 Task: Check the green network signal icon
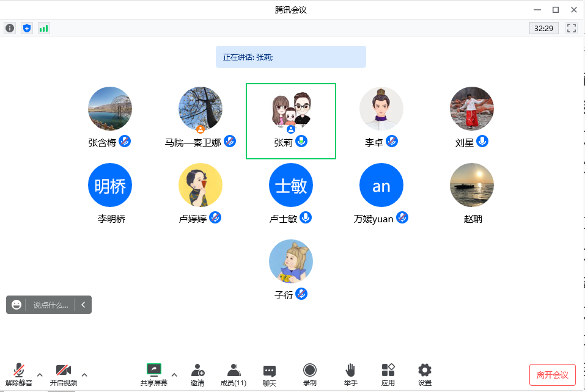[x=44, y=28]
